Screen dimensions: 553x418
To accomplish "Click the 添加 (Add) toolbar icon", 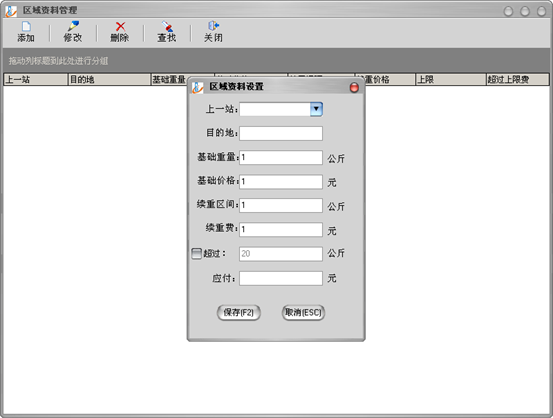I will pos(26,32).
